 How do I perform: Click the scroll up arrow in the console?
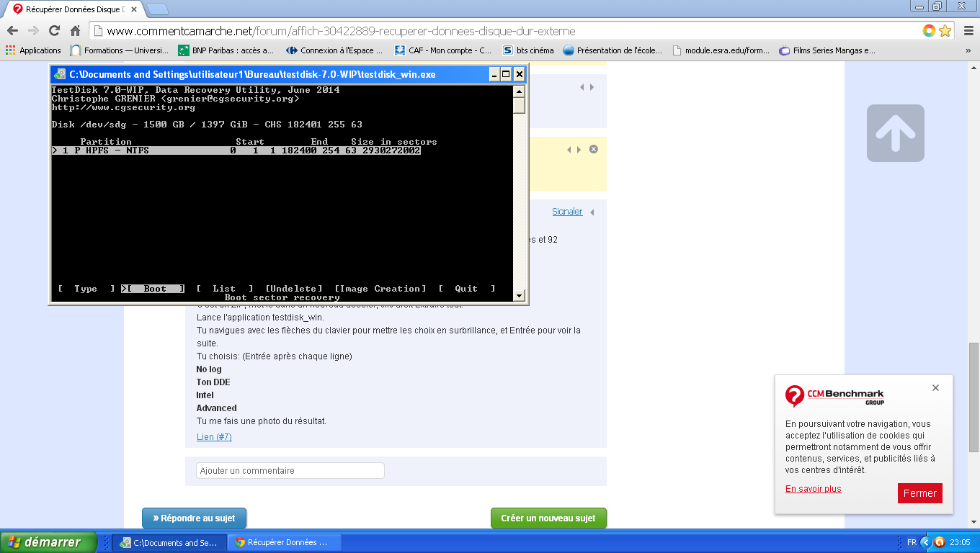point(519,91)
